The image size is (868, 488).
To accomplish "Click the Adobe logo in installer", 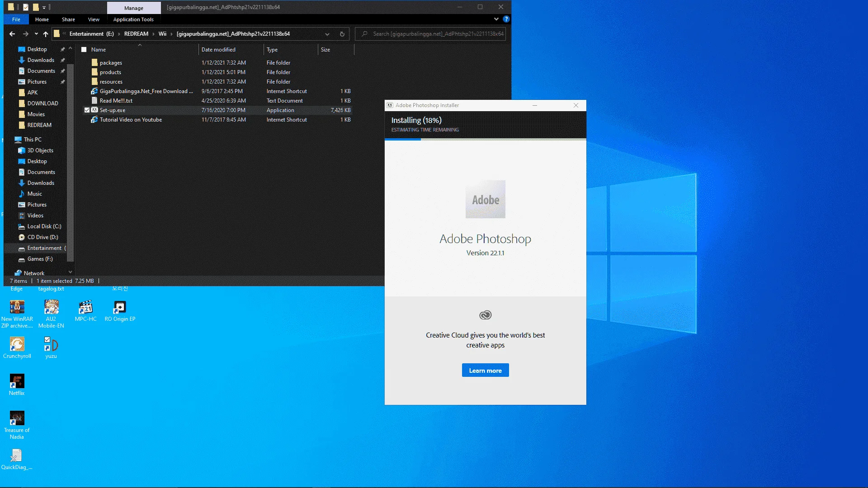I will (485, 199).
